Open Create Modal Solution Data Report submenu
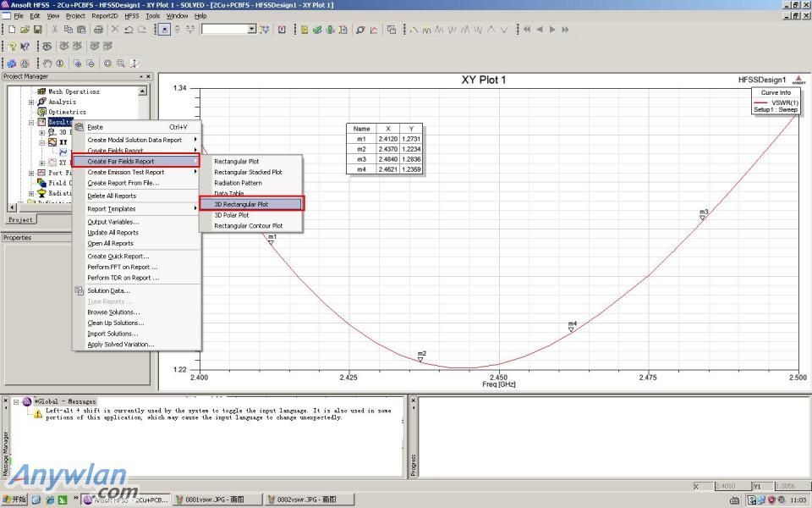Image resolution: width=812 pixels, height=508 pixels. [136, 140]
